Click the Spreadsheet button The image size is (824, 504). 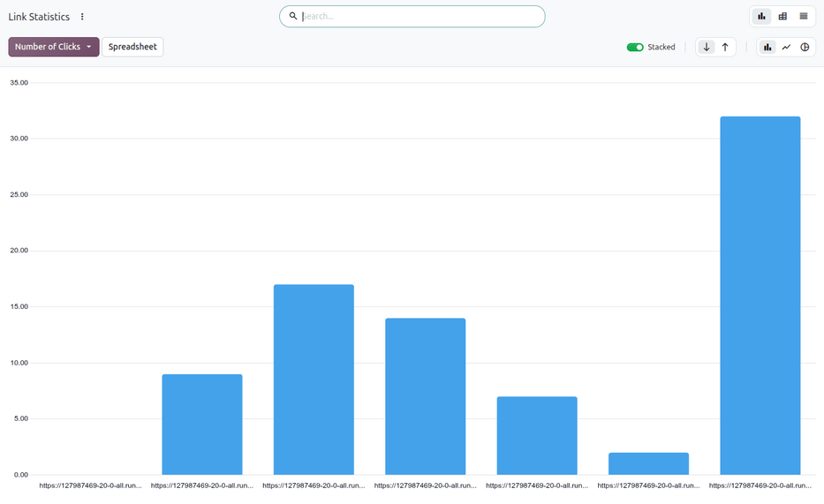132,47
